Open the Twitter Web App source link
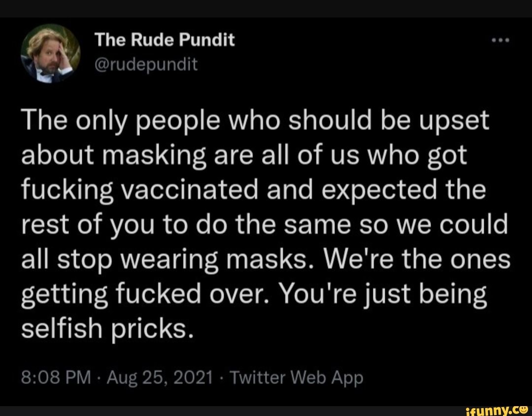Screen dimensions: 532x416 coord(298,378)
